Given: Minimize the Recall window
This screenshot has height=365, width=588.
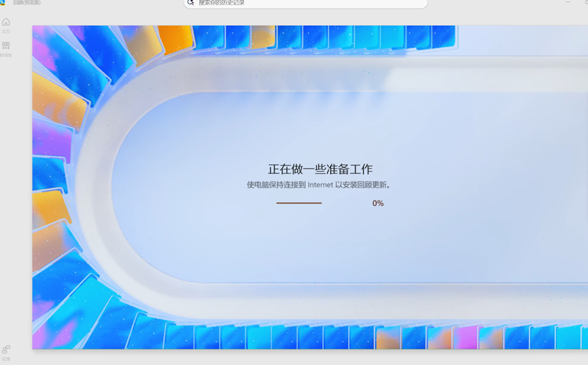Looking at the screenshot, I should point(568,2).
